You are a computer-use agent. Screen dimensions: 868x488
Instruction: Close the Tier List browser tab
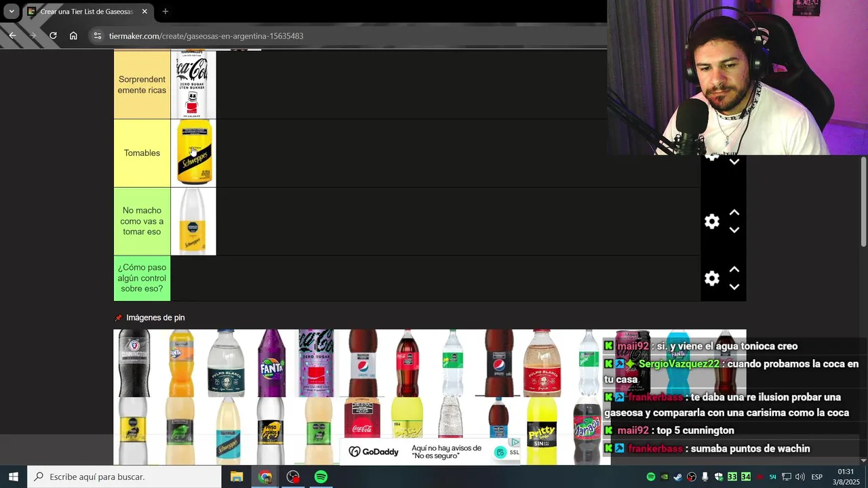(144, 12)
